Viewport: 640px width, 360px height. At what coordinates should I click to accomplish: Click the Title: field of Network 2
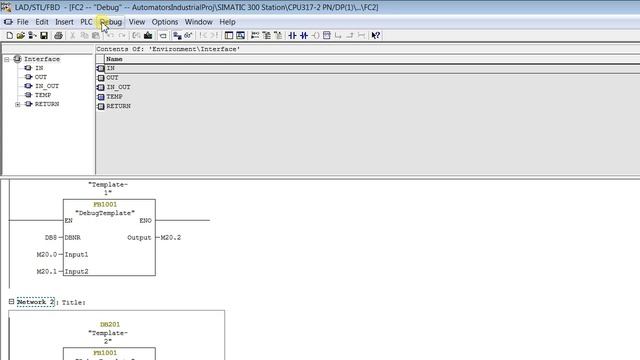pyautogui.click(x=73, y=302)
